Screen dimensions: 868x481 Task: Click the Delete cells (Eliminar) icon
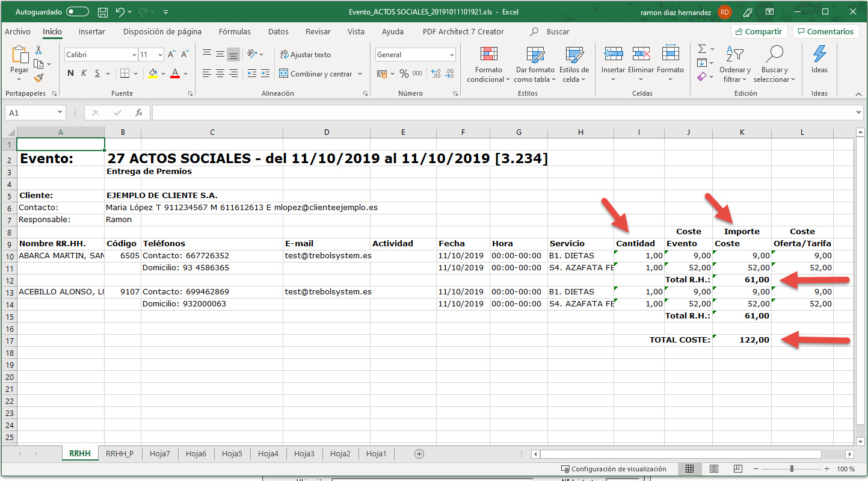click(641, 54)
